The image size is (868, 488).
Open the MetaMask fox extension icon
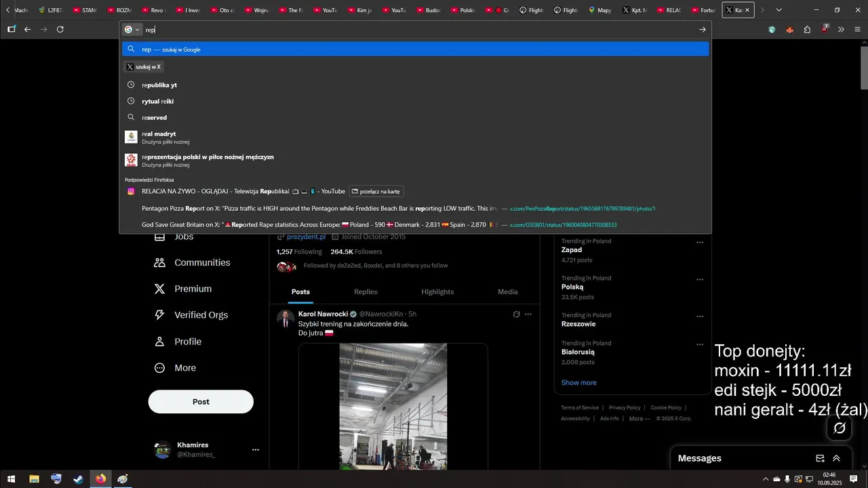789,30
